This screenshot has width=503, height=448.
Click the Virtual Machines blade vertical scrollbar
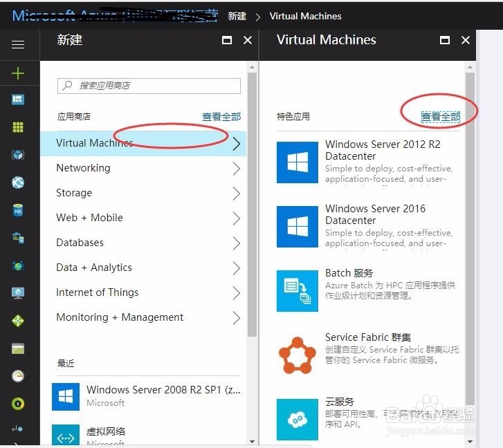point(470,239)
